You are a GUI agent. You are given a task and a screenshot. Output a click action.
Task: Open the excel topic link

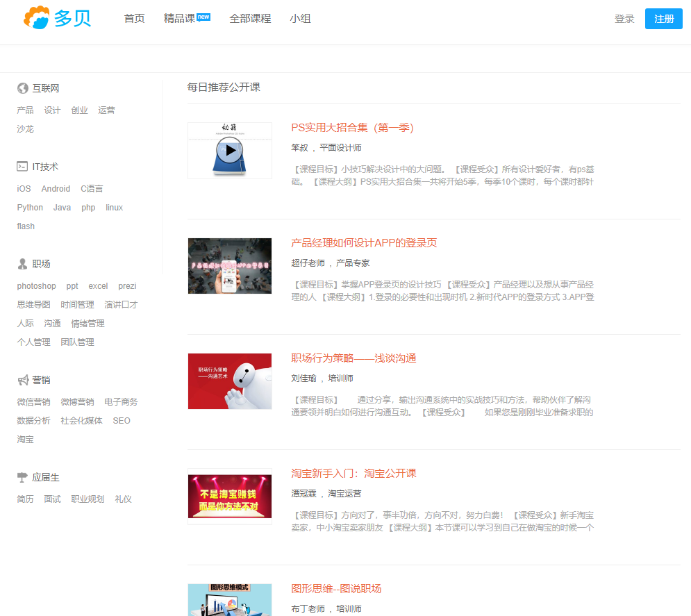coord(99,286)
